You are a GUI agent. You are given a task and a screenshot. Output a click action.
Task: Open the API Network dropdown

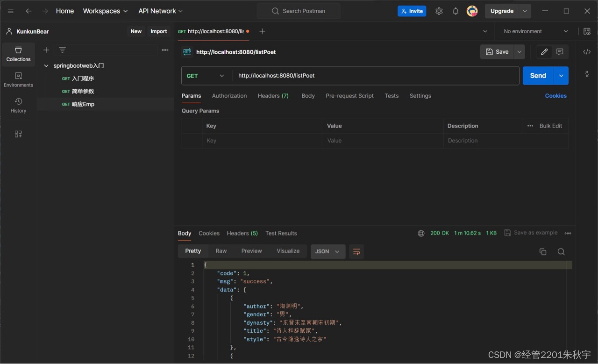160,11
